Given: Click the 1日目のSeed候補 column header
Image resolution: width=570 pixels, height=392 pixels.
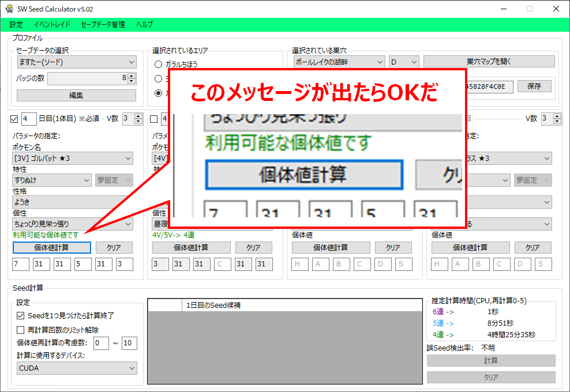Looking at the screenshot, I should [x=302, y=305].
